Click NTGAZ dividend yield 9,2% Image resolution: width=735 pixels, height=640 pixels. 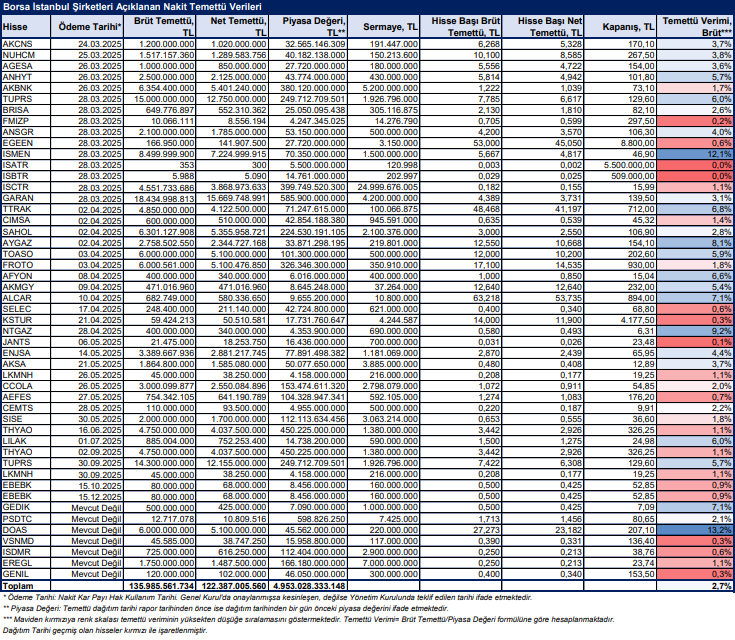695,331
